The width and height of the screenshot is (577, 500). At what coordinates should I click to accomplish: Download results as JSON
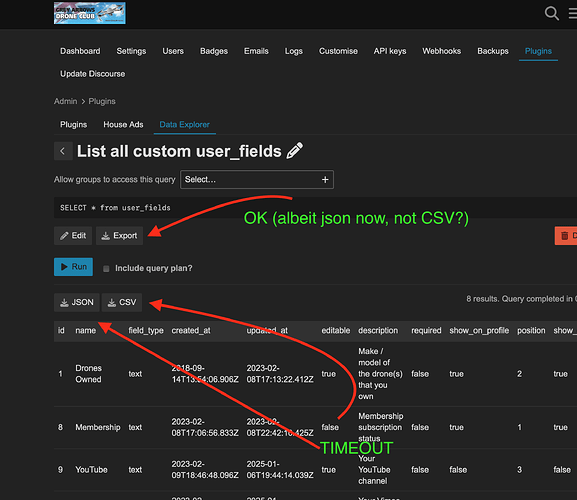click(x=77, y=302)
